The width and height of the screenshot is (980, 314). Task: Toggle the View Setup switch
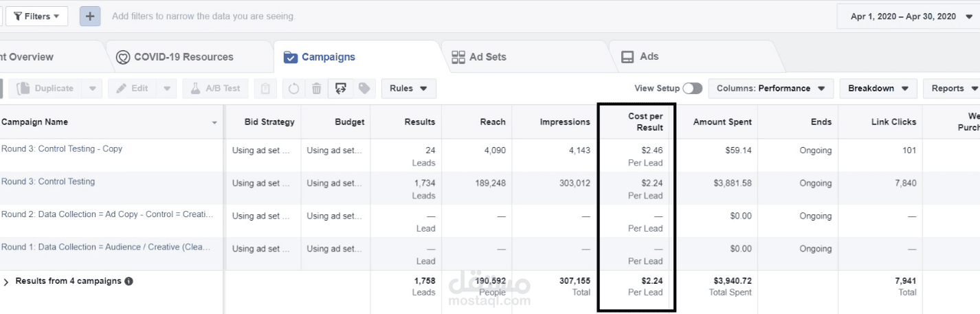click(x=693, y=89)
